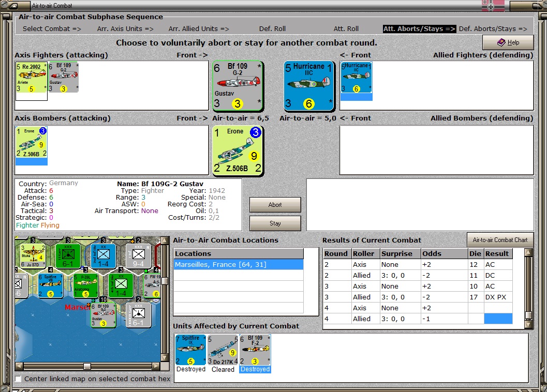Click the map's horizontal scrollbar right arrow
The image size is (547, 392).
[x=156, y=366]
